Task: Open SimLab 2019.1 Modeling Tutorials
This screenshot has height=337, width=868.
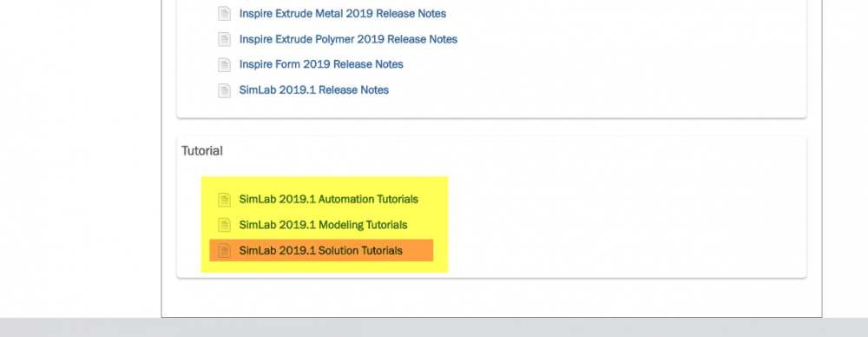Action: (323, 225)
